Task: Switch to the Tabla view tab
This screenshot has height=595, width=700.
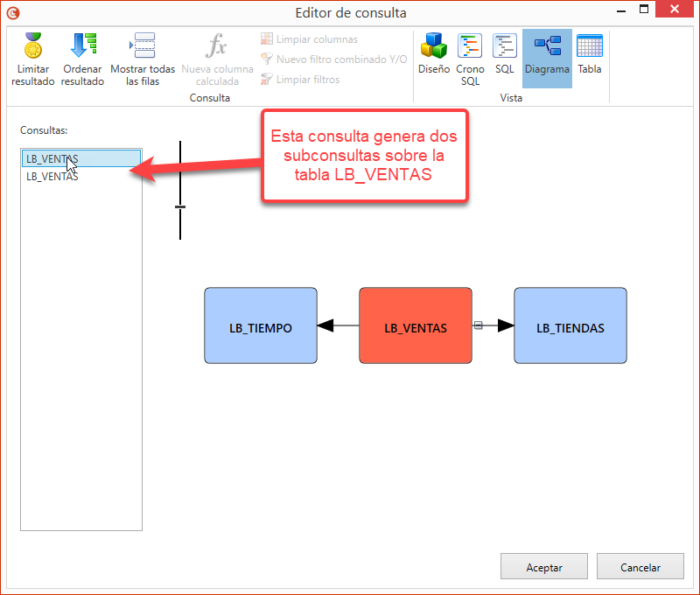Action: [589, 59]
